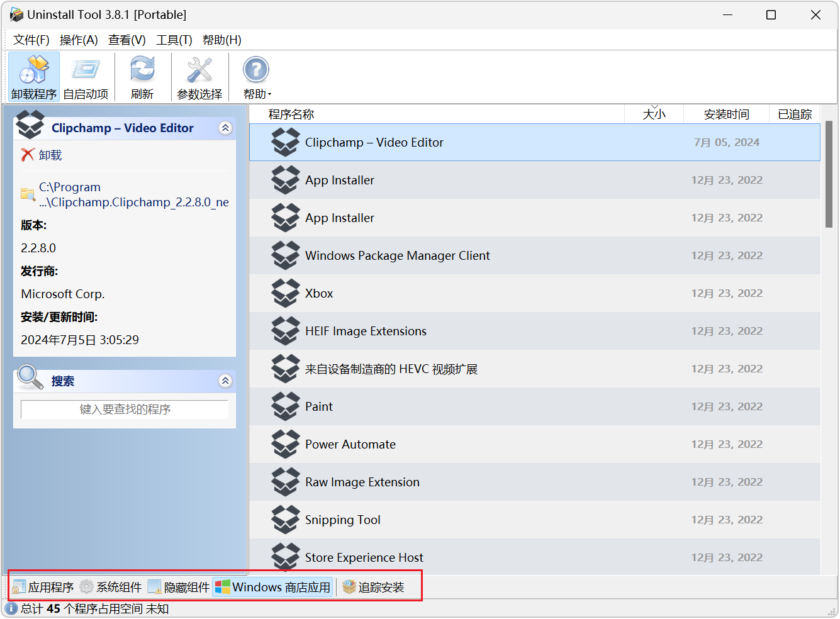
Task: Sort by 安装时间 column header
Action: tap(727, 114)
